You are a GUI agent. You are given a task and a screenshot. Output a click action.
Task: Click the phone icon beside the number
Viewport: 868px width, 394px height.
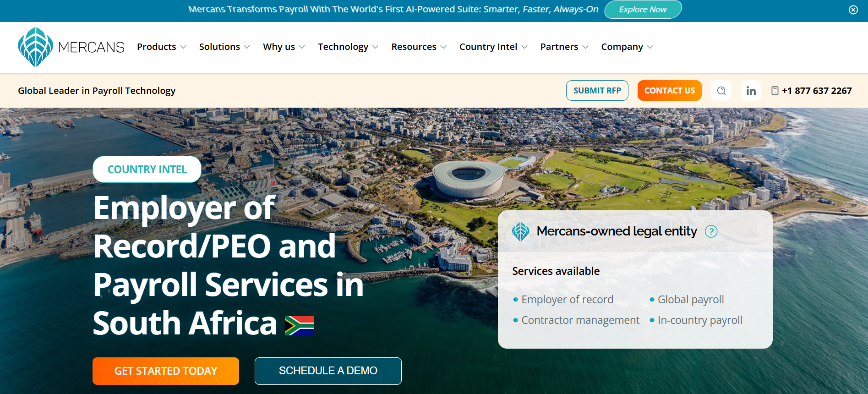(775, 91)
